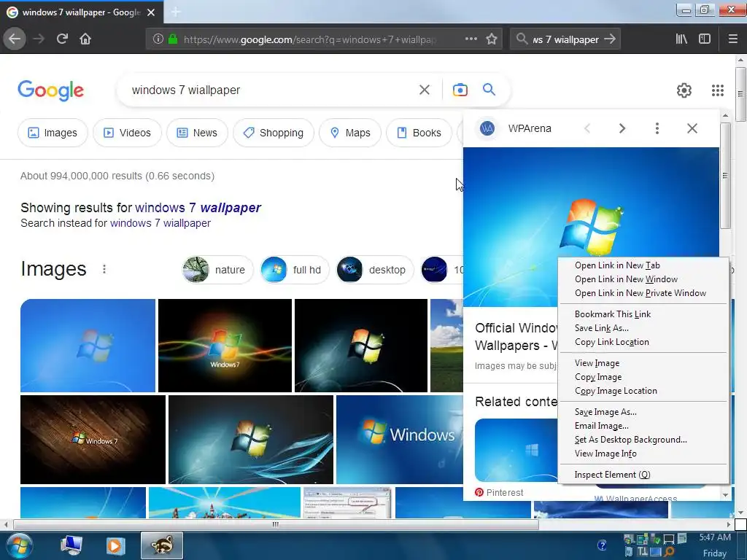The image size is (747, 560).
Task: Show site information icon in the address bar
Action: (158, 39)
